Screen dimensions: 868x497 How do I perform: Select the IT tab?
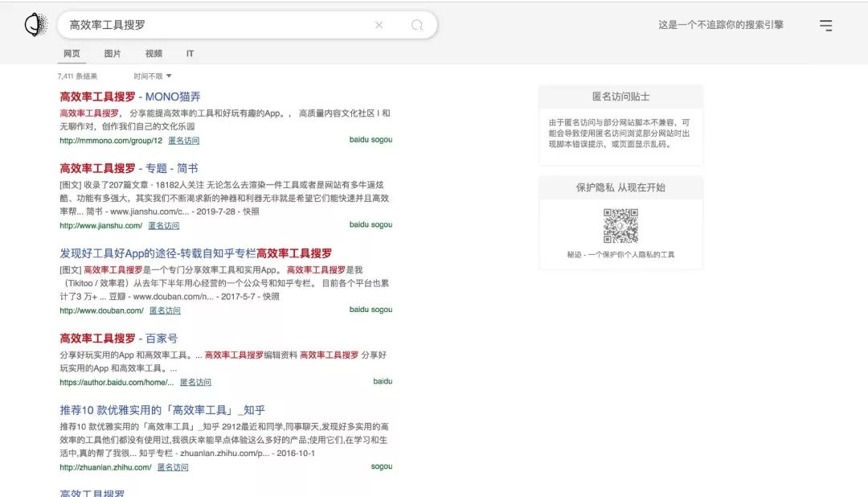pyautogui.click(x=190, y=54)
